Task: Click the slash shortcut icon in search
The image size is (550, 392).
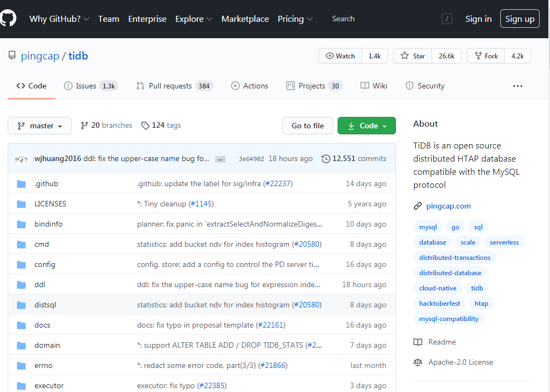Action: [x=447, y=19]
